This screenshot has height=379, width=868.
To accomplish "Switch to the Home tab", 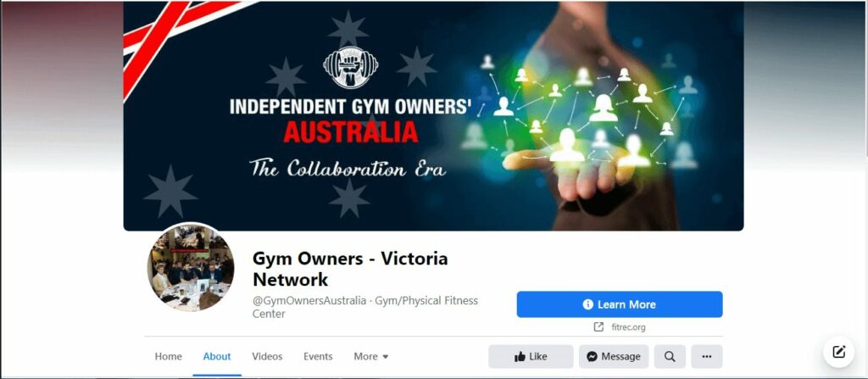I will [x=168, y=356].
